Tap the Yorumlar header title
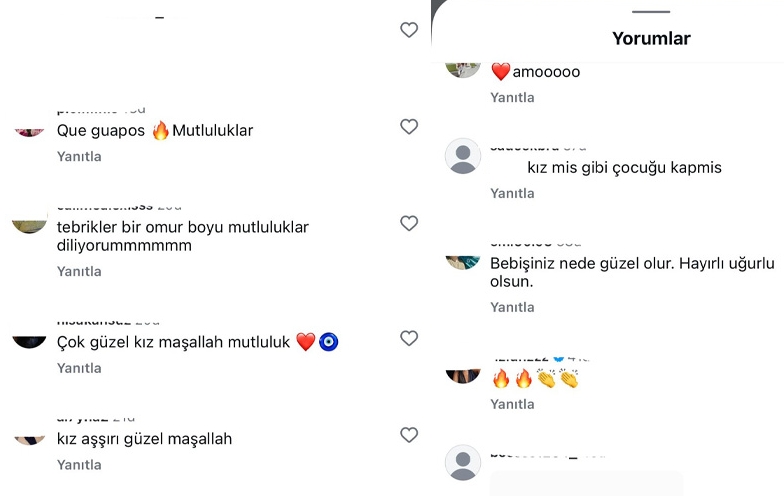This screenshot has height=496, width=784. click(651, 38)
